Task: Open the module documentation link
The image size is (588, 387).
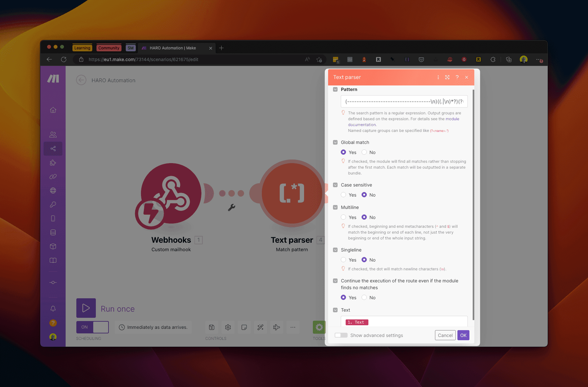Action: pos(404,122)
